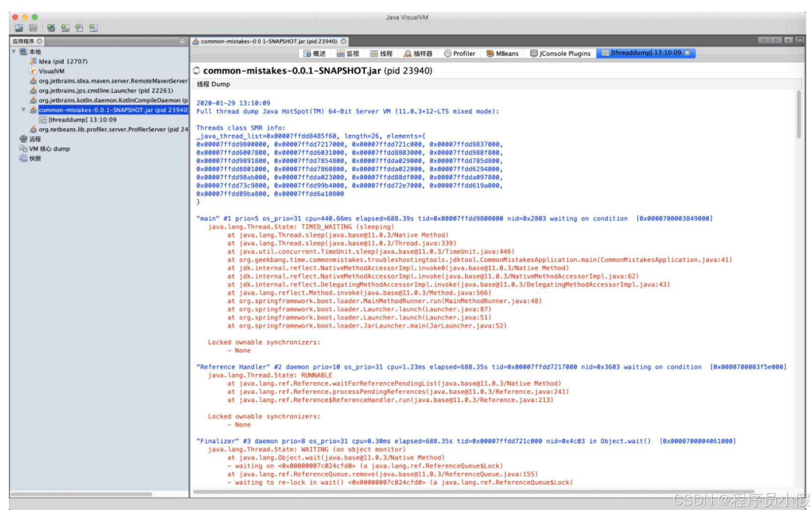Click the thread dump vertical scrollbar

click(x=798, y=114)
